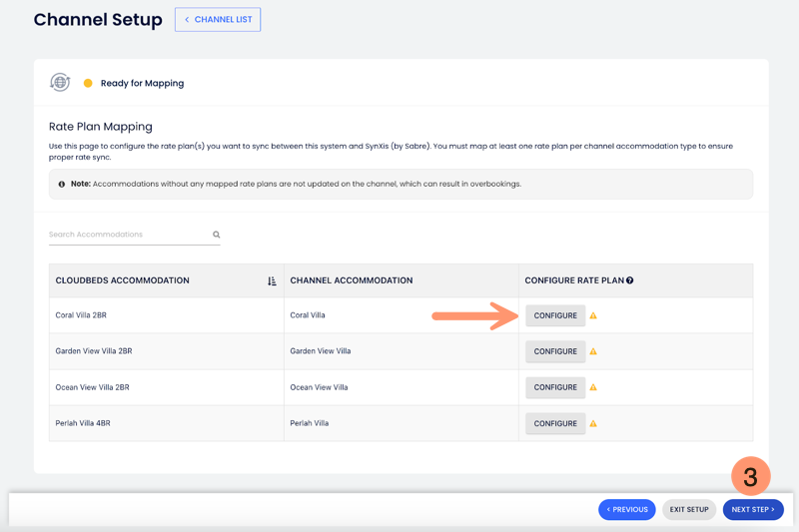
Task: Click the sort icon in Cloudbeds Accommodation header
Action: (x=272, y=281)
